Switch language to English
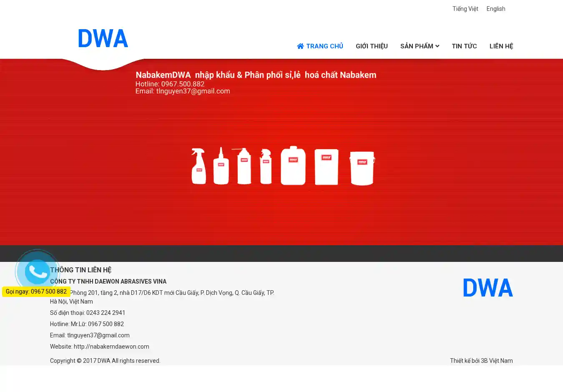Viewport: 563px width, 392px height. tap(495, 9)
